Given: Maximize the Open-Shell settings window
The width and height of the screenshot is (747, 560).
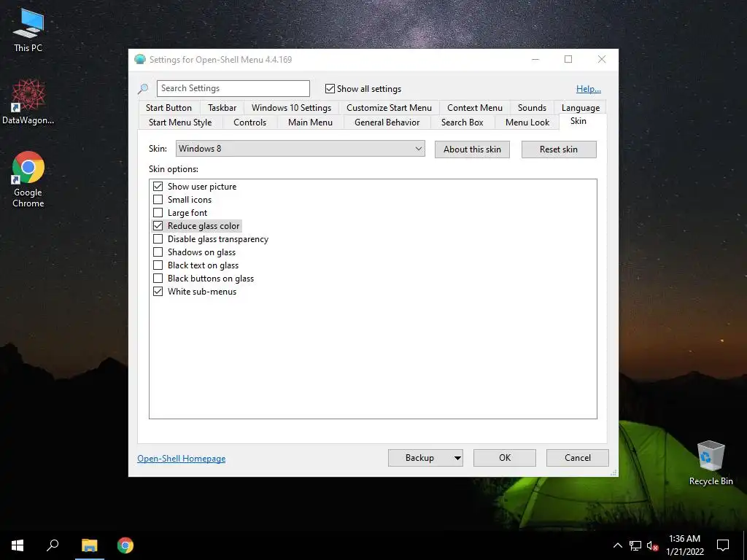Looking at the screenshot, I should pos(568,59).
